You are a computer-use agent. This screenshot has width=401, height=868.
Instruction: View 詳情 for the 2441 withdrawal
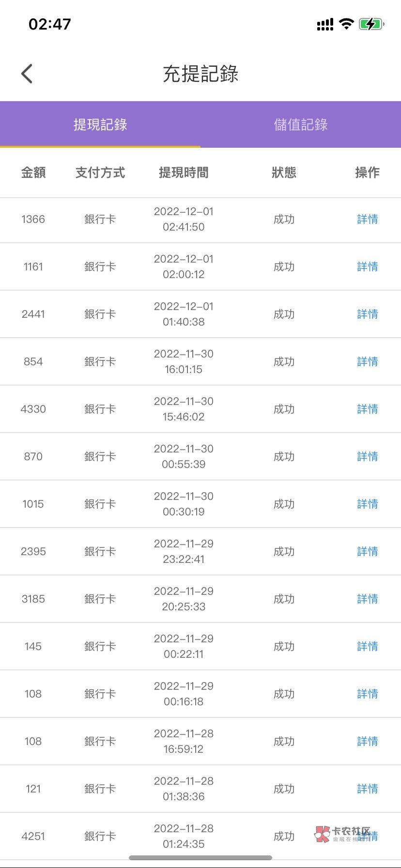click(x=367, y=314)
